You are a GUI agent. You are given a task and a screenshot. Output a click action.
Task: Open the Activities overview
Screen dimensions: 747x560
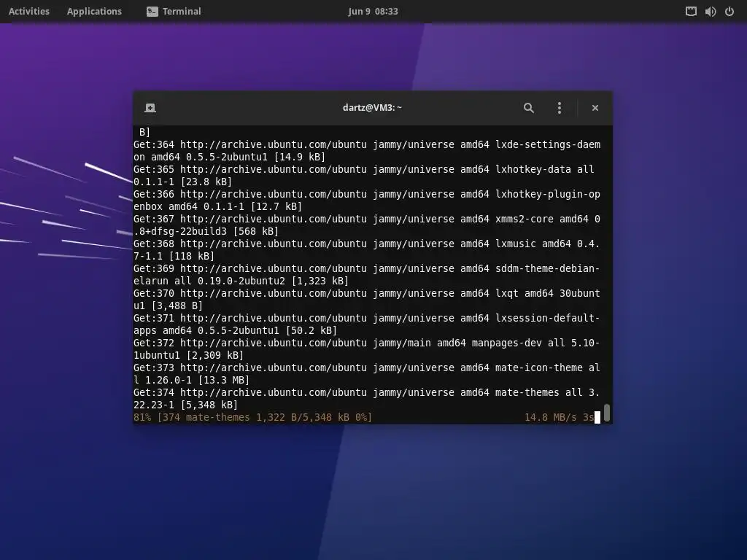(x=29, y=11)
